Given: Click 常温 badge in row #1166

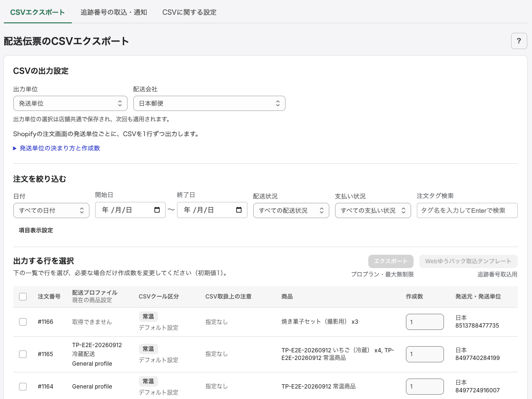Looking at the screenshot, I should coord(148,317).
